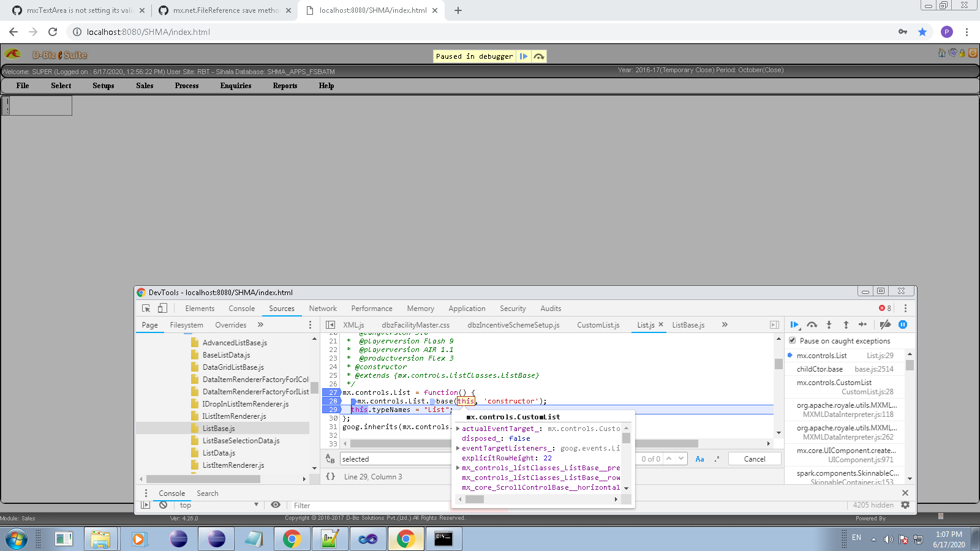Toggle device toolbar icon in DevTools

click(162, 309)
